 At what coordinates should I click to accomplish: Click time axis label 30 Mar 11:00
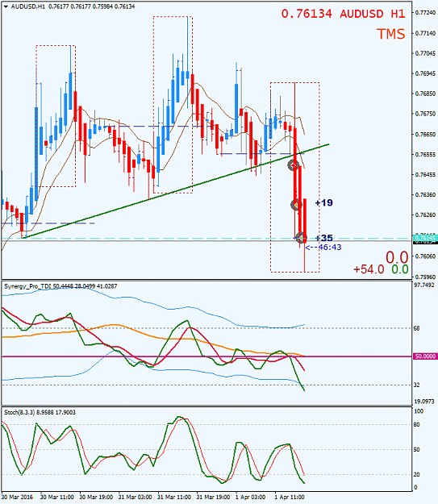point(57,497)
